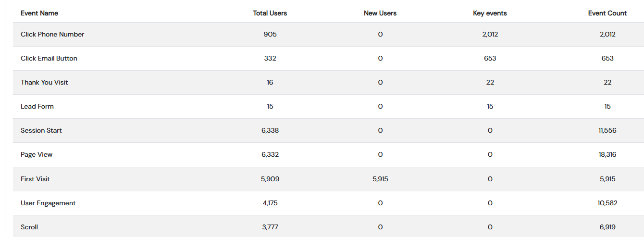Select the Lead Form event name
Image resolution: width=644 pixels, height=237 pixels.
click(x=37, y=106)
